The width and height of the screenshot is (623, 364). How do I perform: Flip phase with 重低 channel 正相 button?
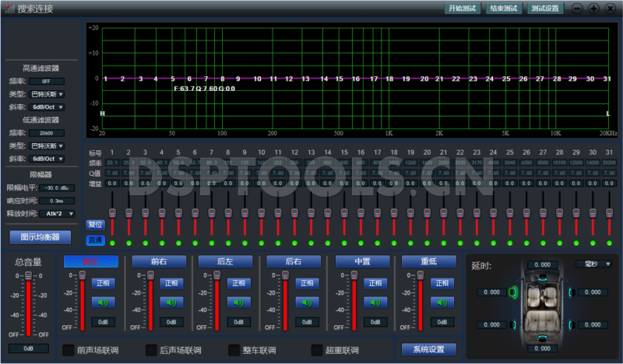(442, 283)
